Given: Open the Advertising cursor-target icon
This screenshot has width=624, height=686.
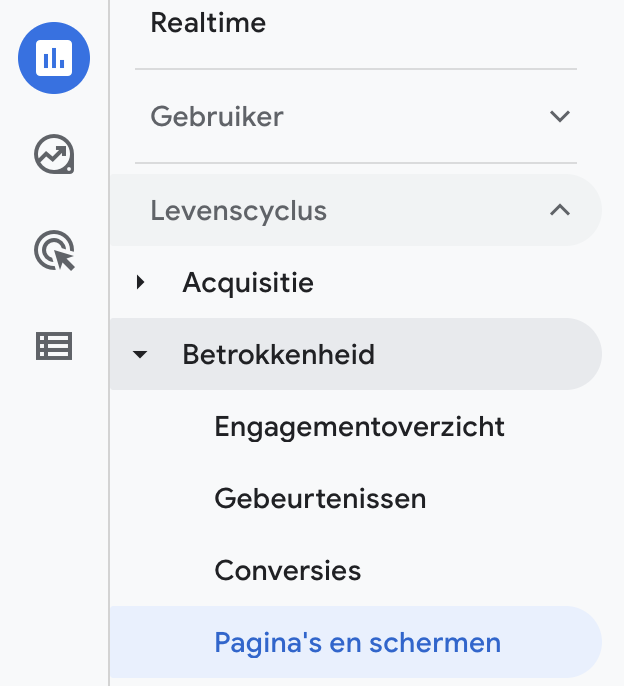Looking at the screenshot, I should coord(54,251).
